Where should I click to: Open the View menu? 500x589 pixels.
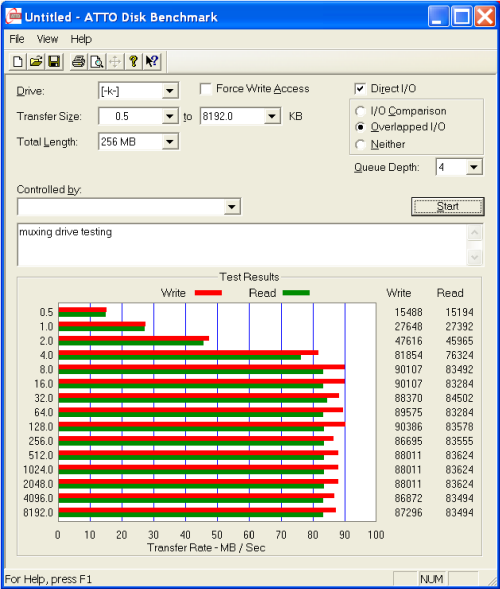tap(47, 39)
